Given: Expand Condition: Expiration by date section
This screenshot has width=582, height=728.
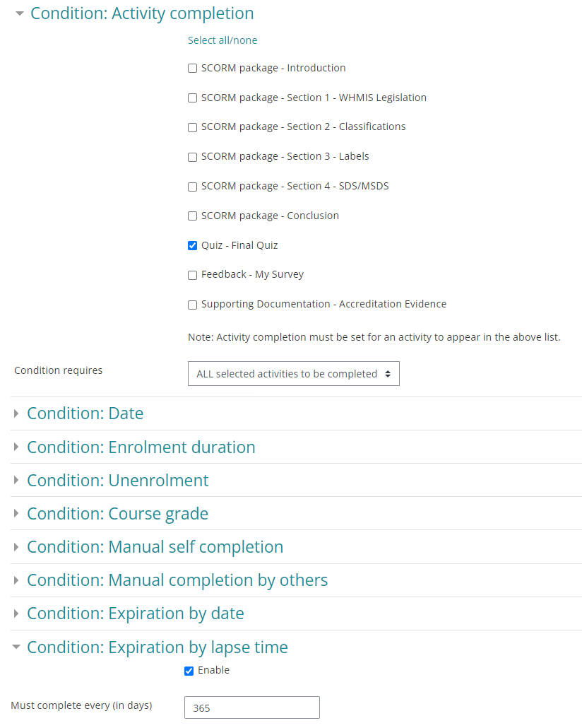Looking at the screenshot, I should click(135, 613).
